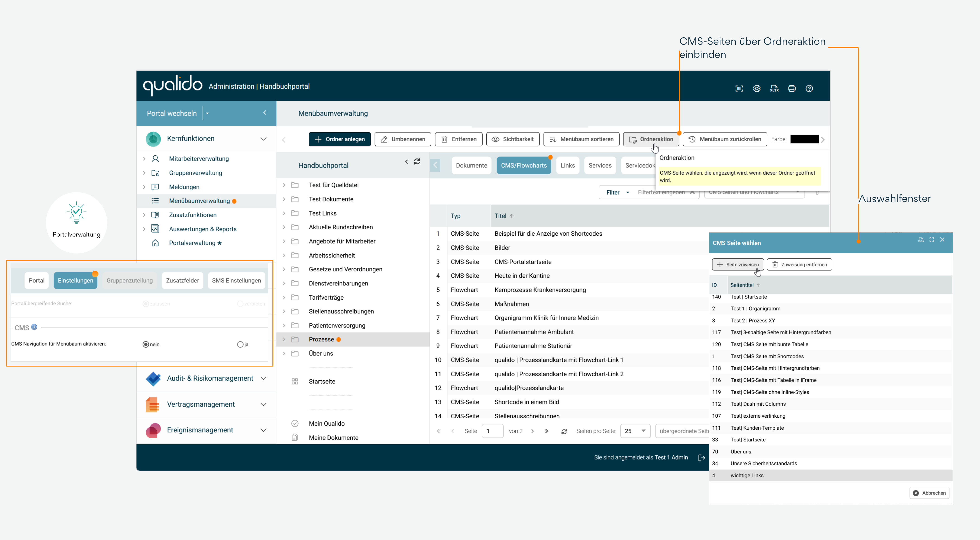Click Sichtbarkeit button
The height and width of the screenshot is (540, 980).
tap(512, 139)
